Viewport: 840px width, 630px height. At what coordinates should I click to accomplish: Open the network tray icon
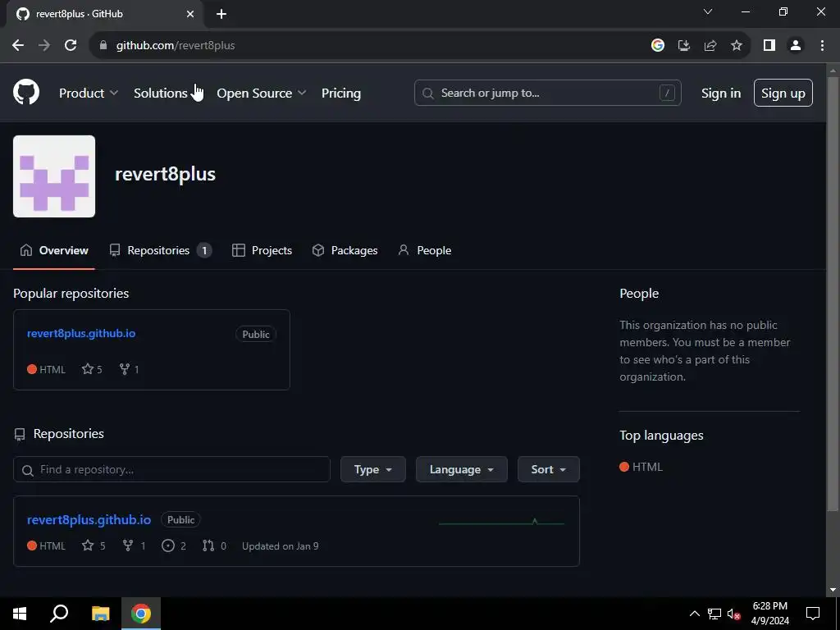point(714,614)
